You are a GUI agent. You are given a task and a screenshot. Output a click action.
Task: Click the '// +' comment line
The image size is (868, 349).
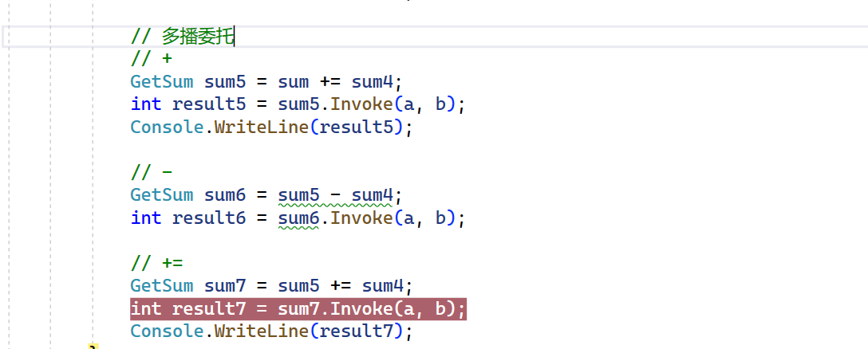click(x=152, y=59)
